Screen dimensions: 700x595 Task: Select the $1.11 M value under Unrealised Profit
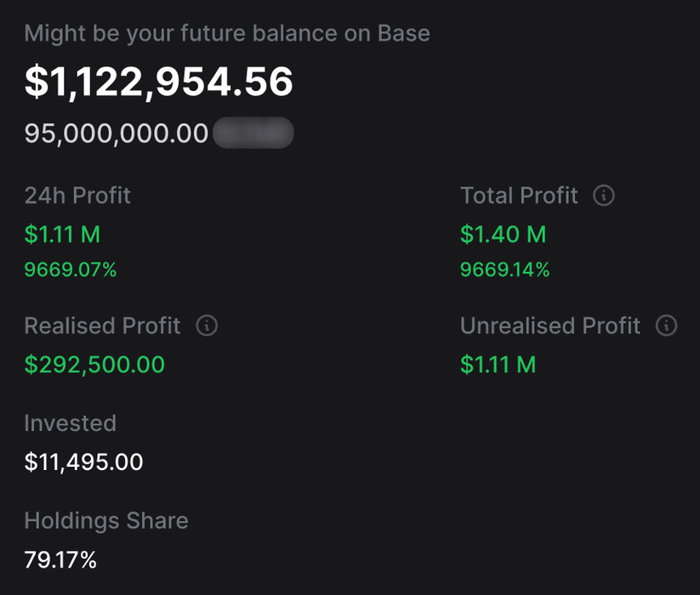click(498, 365)
